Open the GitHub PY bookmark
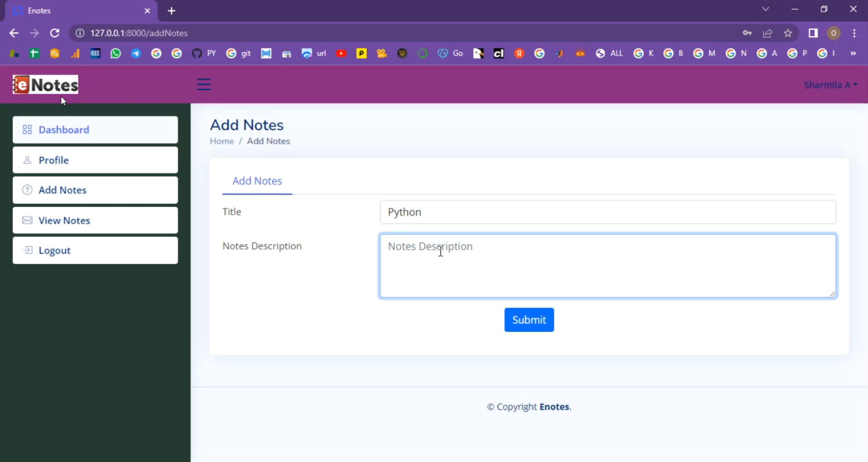 pyautogui.click(x=203, y=53)
